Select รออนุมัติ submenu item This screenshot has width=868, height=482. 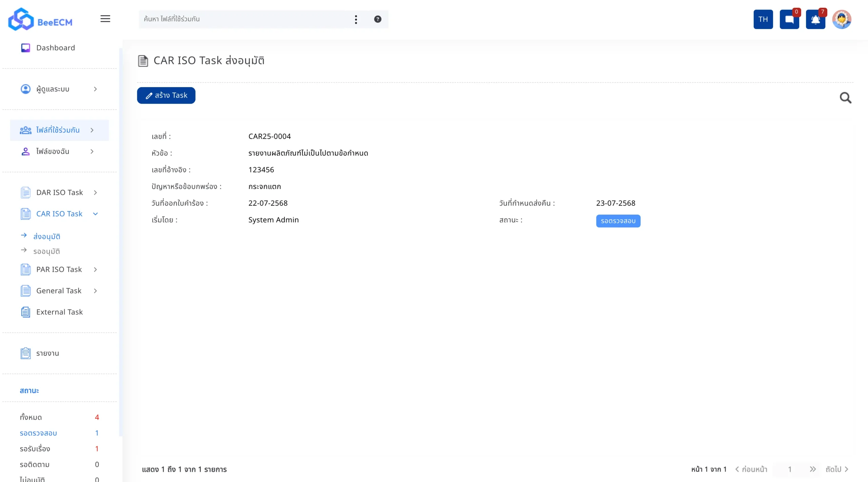coord(46,251)
